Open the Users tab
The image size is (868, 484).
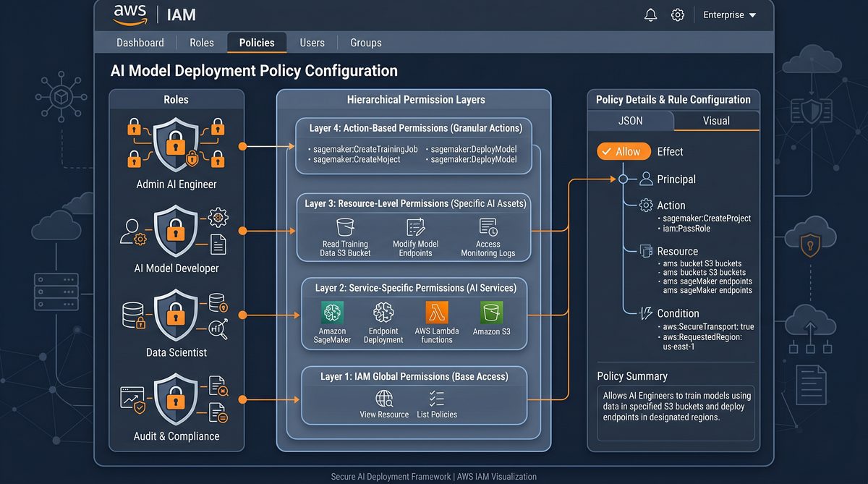coord(312,43)
